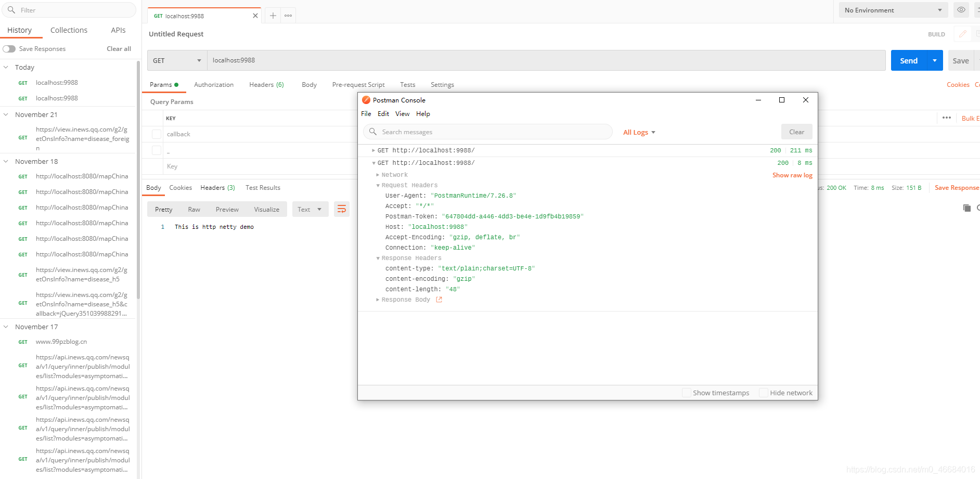The height and width of the screenshot is (479, 980).
Task: Open the Tests request tab
Action: [407, 85]
